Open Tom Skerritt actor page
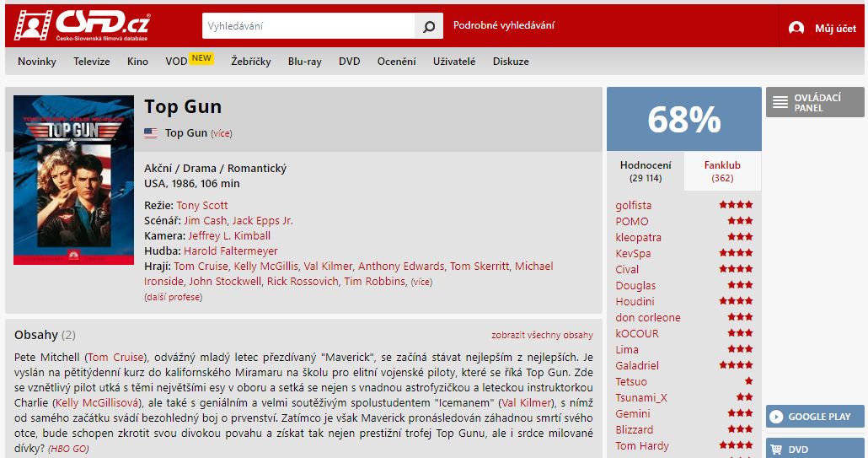868x458 pixels. pos(479,267)
